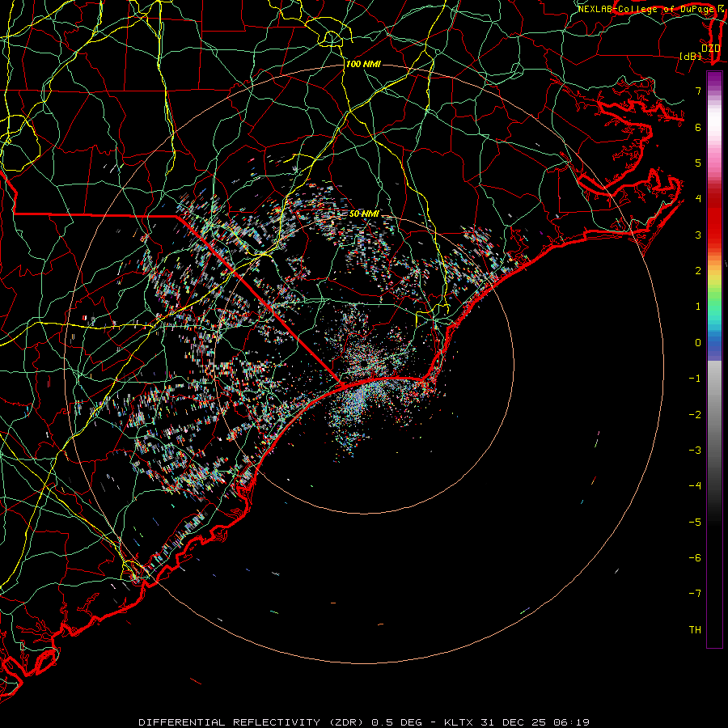This screenshot has width=728, height=728.
Task: Select the '-4' tick on the color scale
Action: pyautogui.click(x=695, y=486)
